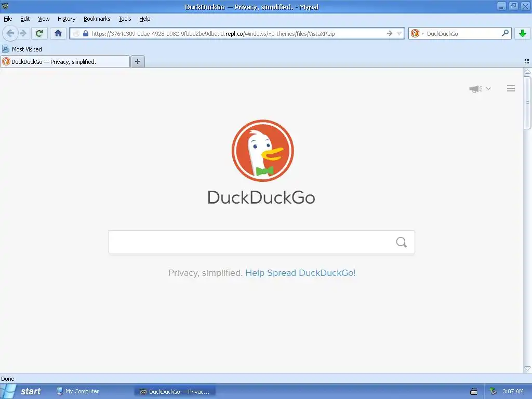Click the Mypal raccoon icon in title bar
532x399 pixels.
[x=5, y=6]
